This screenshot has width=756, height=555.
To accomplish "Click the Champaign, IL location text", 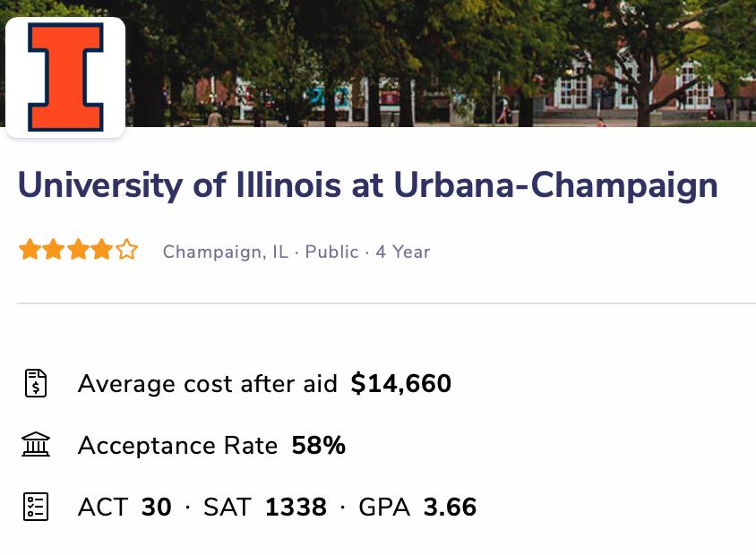I will [x=226, y=252].
